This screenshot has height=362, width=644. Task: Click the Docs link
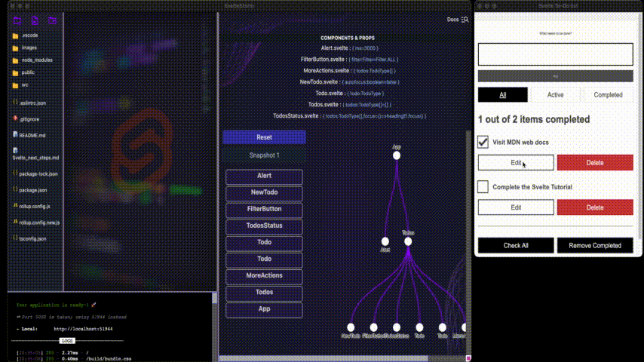(x=452, y=20)
